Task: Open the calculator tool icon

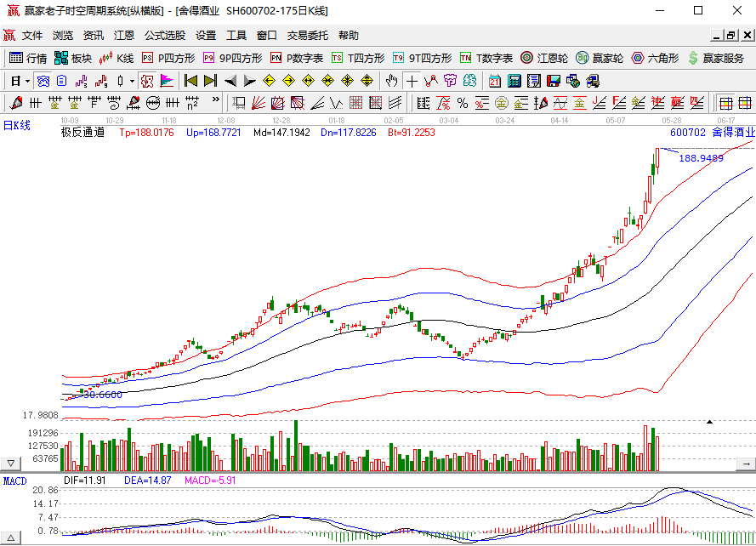Action: click(x=514, y=81)
